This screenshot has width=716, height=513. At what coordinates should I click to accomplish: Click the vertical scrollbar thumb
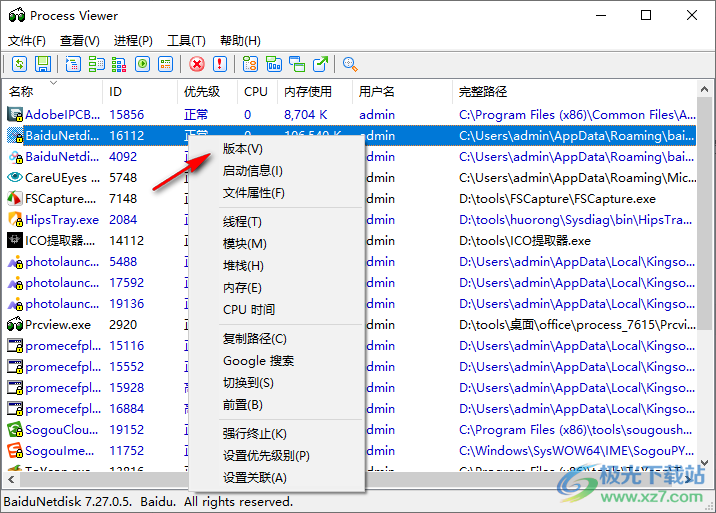point(704,213)
